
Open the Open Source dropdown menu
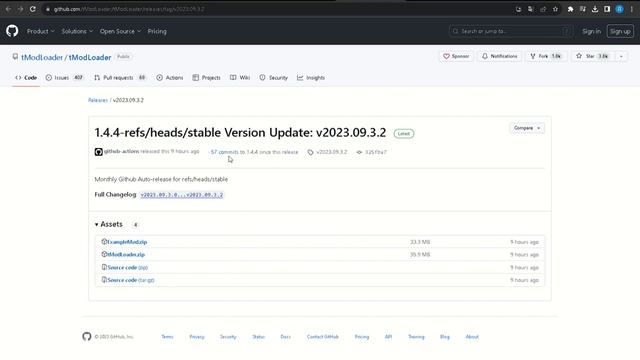[120, 31]
